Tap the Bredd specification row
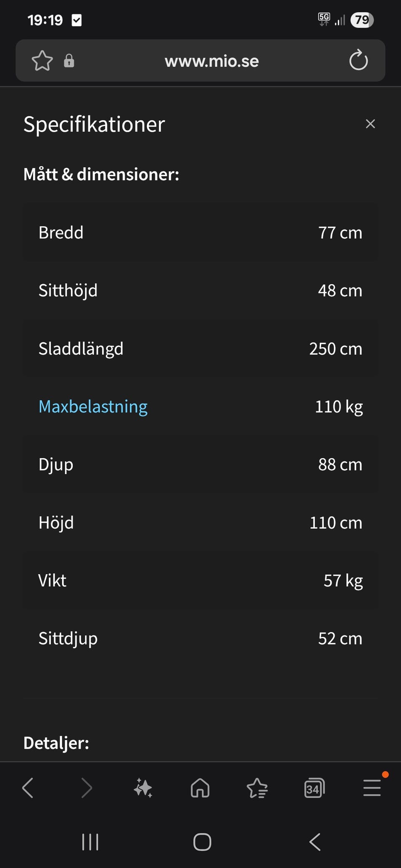 click(200, 232)
